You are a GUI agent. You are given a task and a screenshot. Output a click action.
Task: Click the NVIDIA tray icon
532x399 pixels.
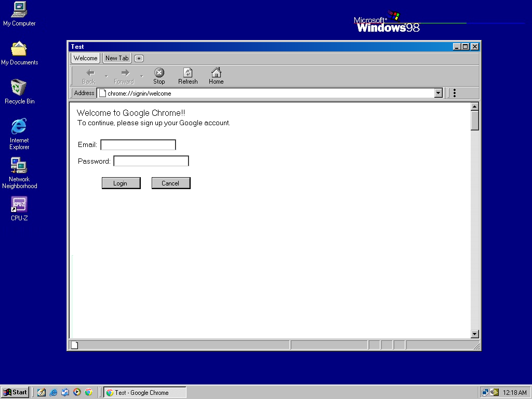pyautogui.click(x=495, y=393)
